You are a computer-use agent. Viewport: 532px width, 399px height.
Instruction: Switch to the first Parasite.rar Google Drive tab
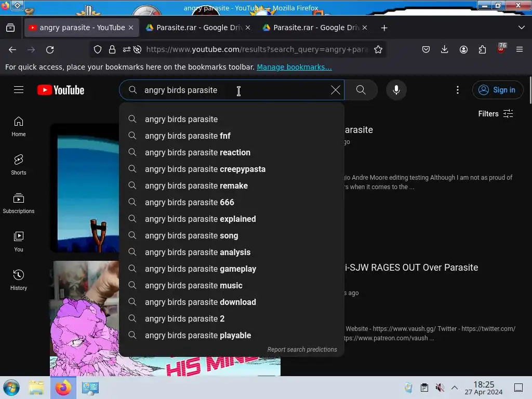(198, 28)
